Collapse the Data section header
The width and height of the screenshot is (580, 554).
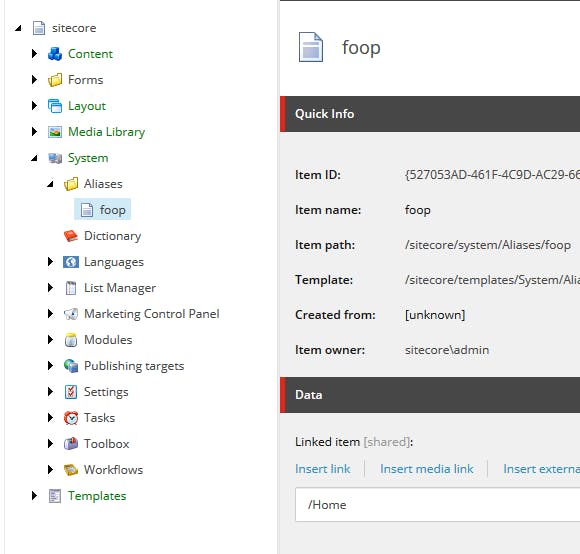(x=430, y=395)
